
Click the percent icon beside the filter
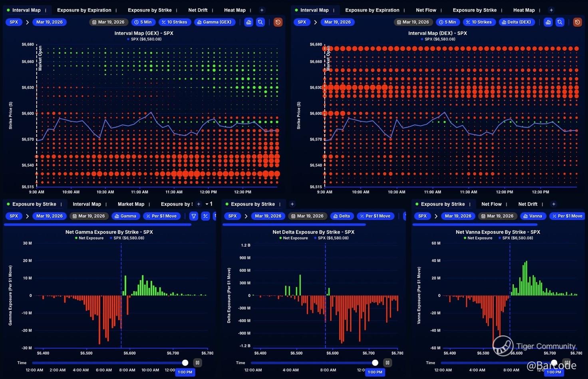[x=205, y=216]
